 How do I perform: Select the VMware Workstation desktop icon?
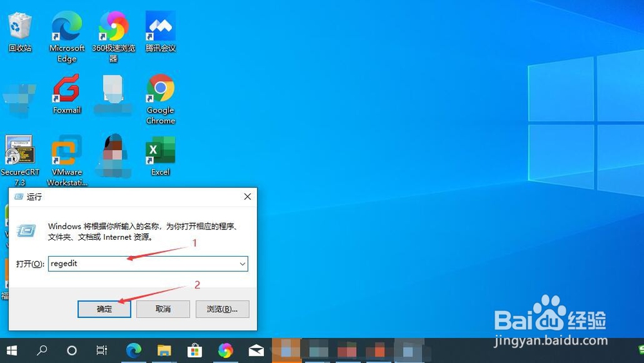point(67,161)
